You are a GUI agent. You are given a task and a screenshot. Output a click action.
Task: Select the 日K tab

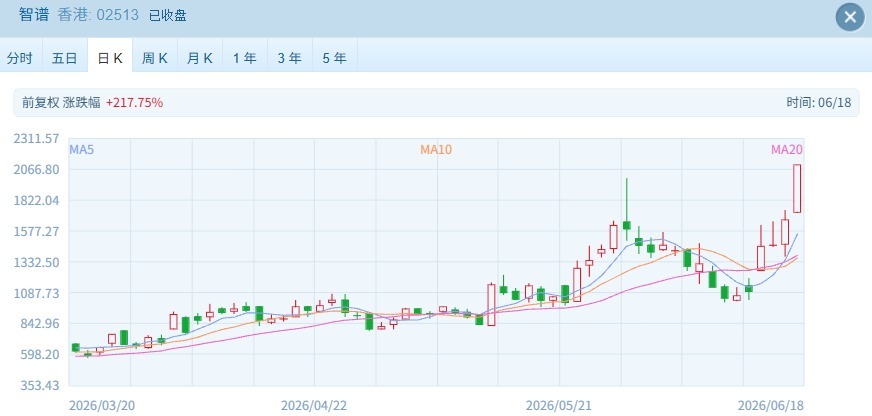110,58
